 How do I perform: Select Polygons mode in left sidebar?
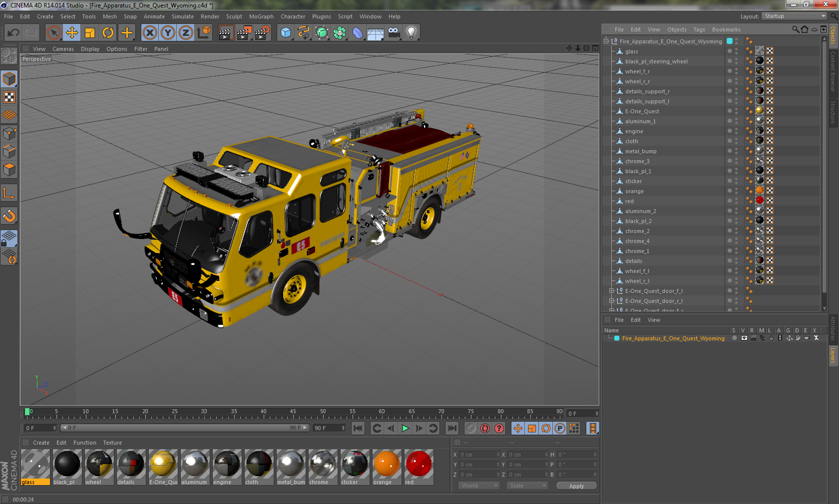[9, 170]
